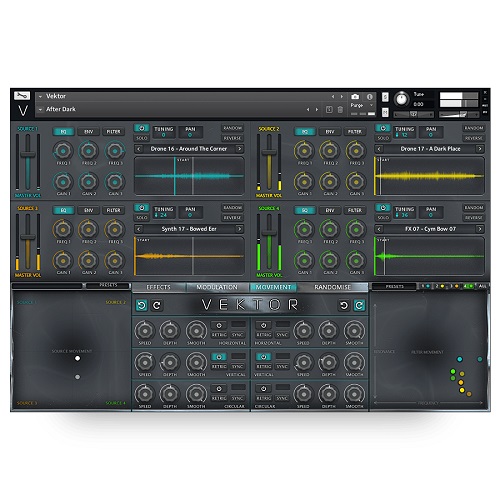Click the Source 2 GAIN 2 knob

click(x=330, y=182)
